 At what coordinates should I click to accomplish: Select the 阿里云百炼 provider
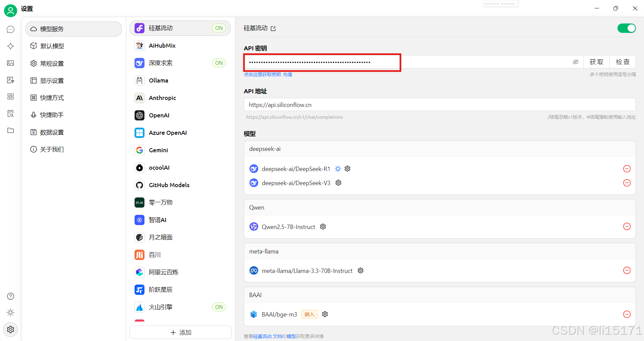180,272
